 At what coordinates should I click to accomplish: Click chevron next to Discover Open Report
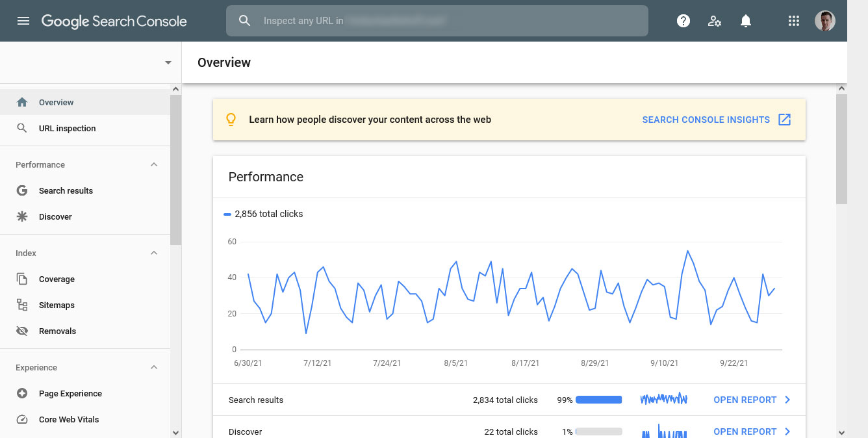point(787,432)
